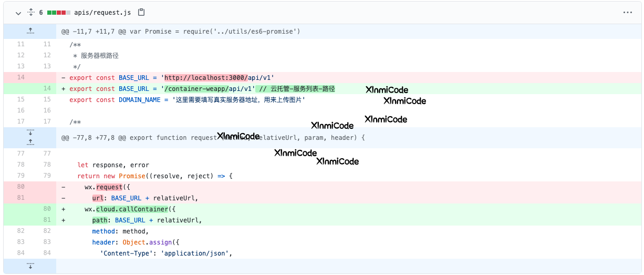
Task: Open the three-dot file options menu
Action: pyautogui.click(x=627, y=12)
